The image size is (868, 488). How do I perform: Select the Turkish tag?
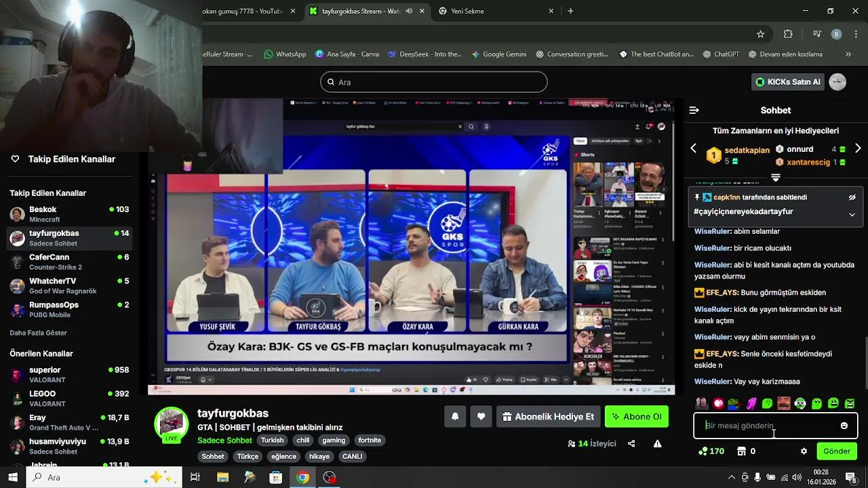click(x=273, y=441)
